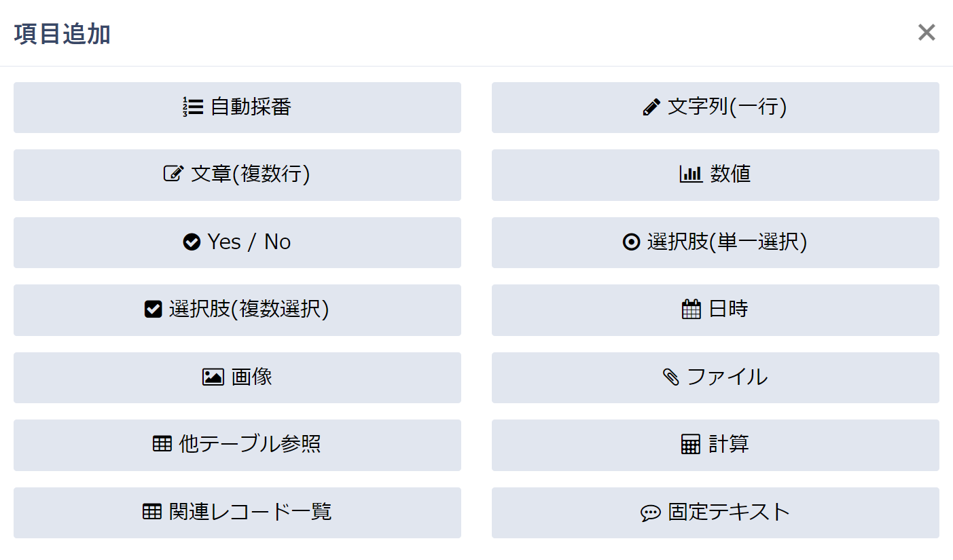Click the paperclip icon on ファイル
The height and width of the screenshot is (560, 953).
[x=670, y=377]
